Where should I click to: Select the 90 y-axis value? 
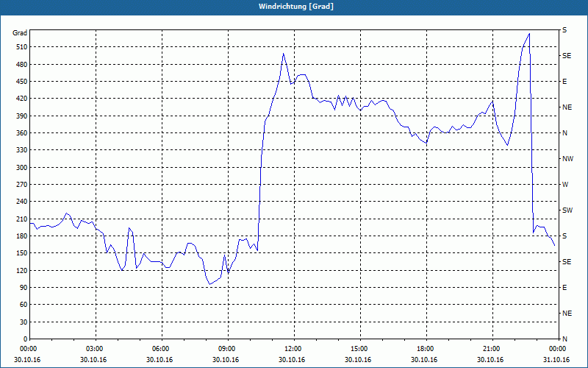click(24, 288)
